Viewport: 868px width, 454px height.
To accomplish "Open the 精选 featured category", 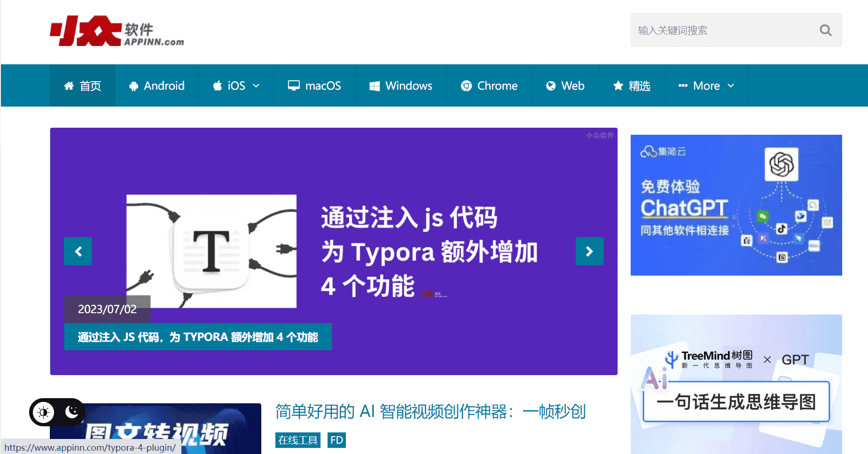I will (x=632, y=86).
